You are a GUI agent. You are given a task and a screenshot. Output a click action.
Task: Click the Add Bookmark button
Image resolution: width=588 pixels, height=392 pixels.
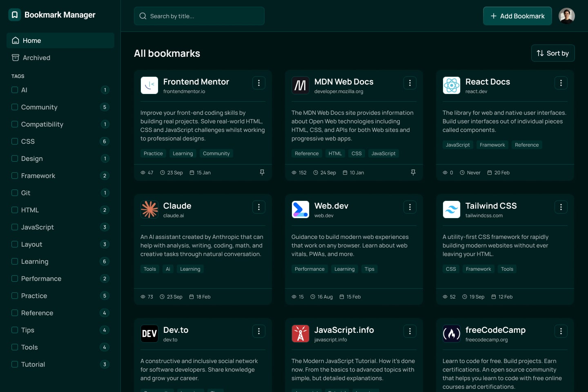[x=517, y=16]
